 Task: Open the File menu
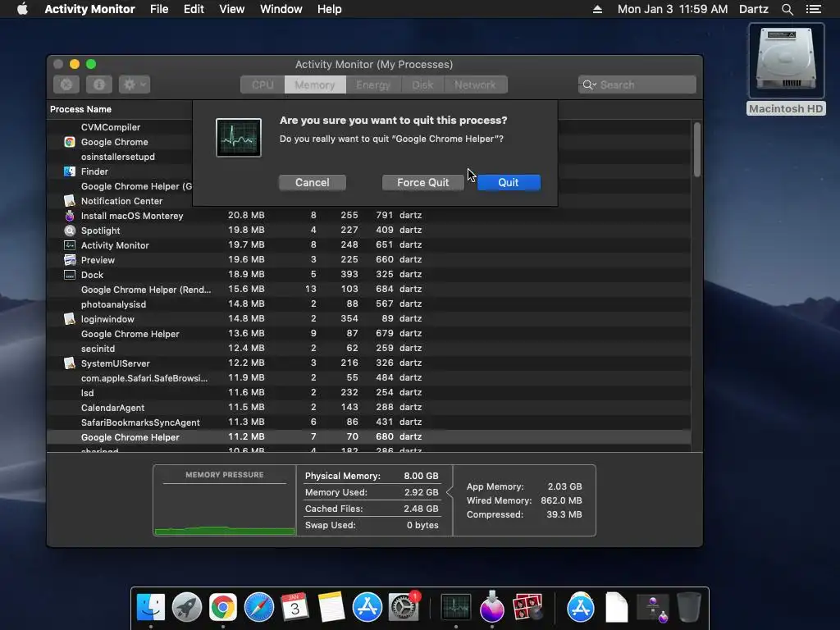pyautogui.click(x=159, y=9)
